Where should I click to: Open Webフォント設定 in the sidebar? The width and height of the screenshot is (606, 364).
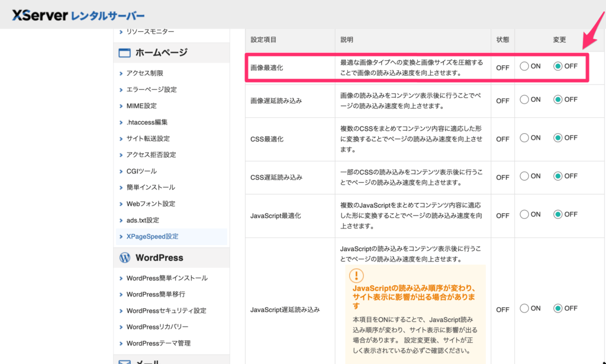pos(151,204)
